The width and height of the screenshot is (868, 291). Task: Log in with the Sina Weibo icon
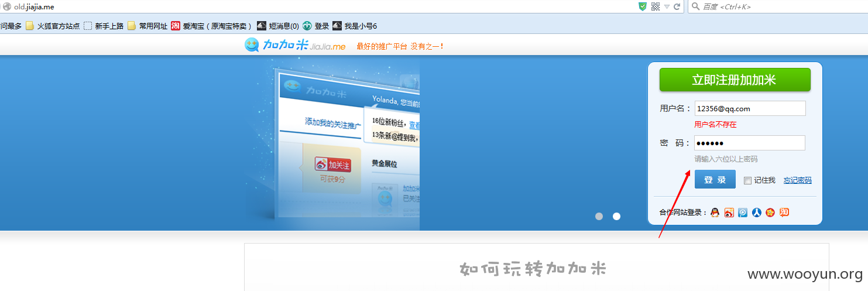point(729,213)
